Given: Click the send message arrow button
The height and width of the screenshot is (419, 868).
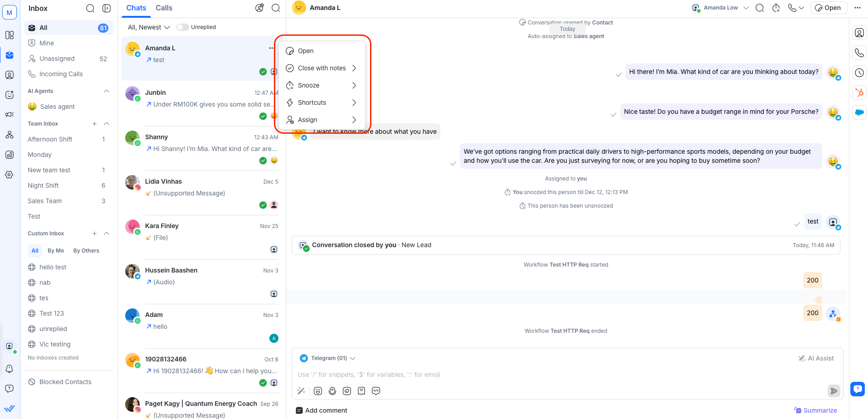Looking at the screenshot, I should (x=833, y=391).
